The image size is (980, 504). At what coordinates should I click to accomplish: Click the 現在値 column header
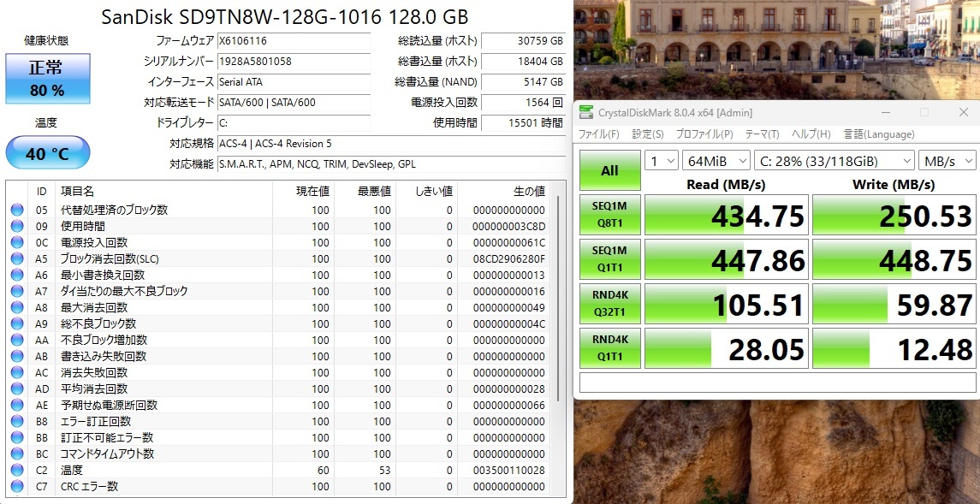303,191
